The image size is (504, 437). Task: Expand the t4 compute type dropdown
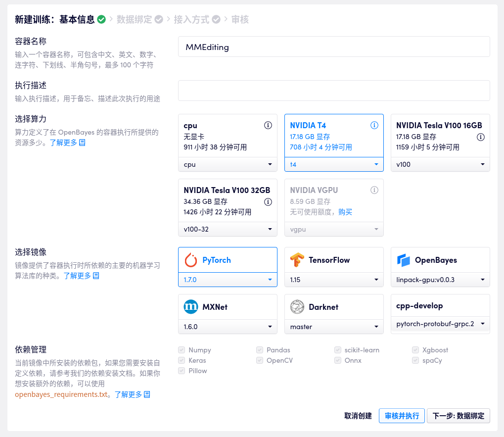pyautogui.click(x=334, y=164)
